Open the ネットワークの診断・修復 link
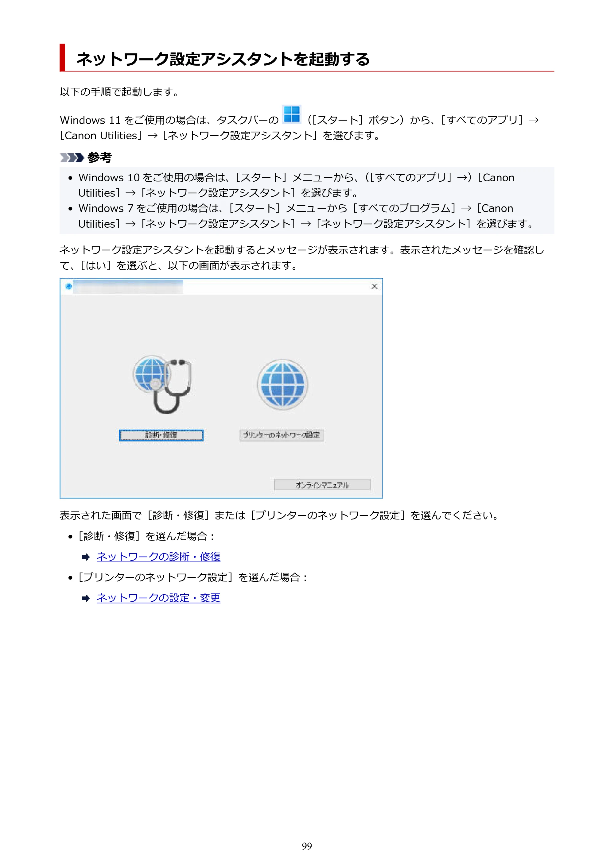614x868 pixels. click(158, 557)
